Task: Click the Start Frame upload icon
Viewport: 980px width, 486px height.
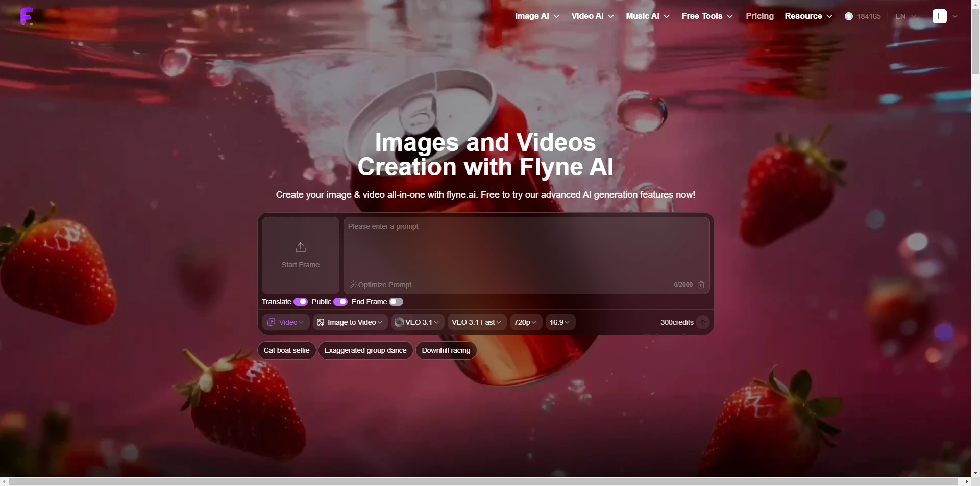Action: pyautogui.click(x=300, y=247)
